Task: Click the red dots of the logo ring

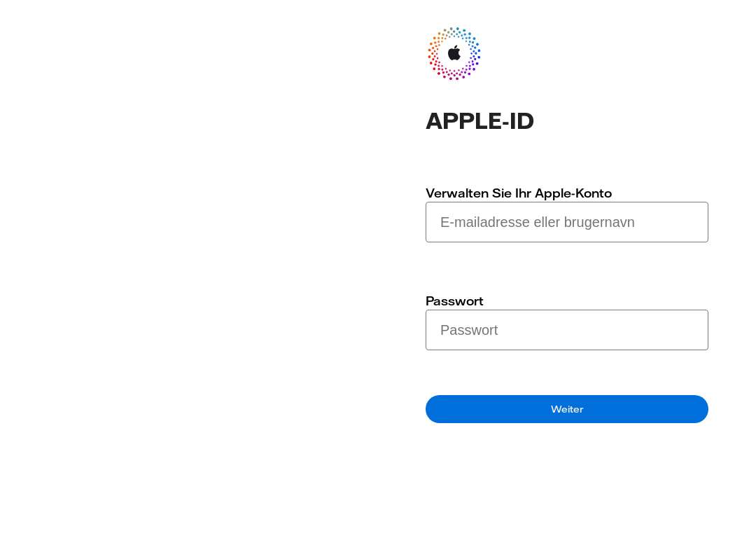Action: point(435,65)
